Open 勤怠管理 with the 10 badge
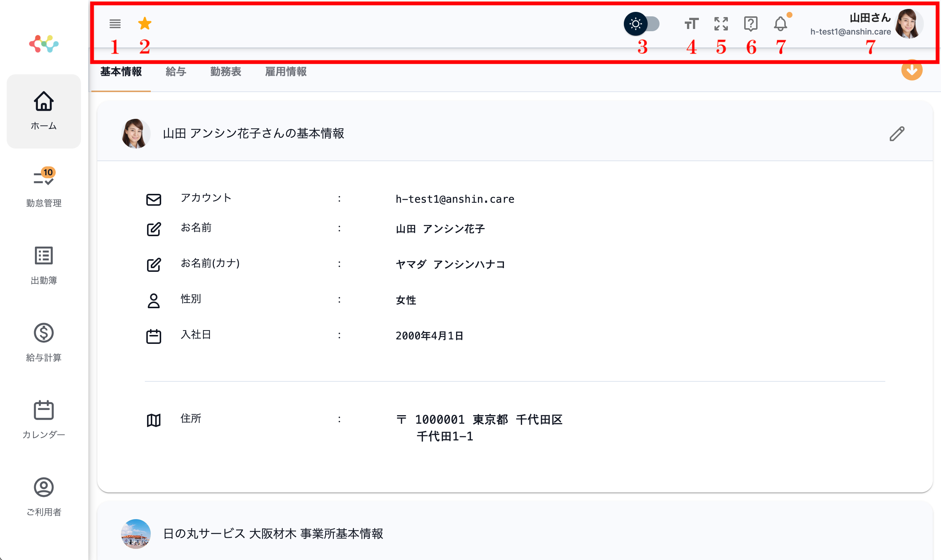 pyautogui.click(x=44, y=188)
